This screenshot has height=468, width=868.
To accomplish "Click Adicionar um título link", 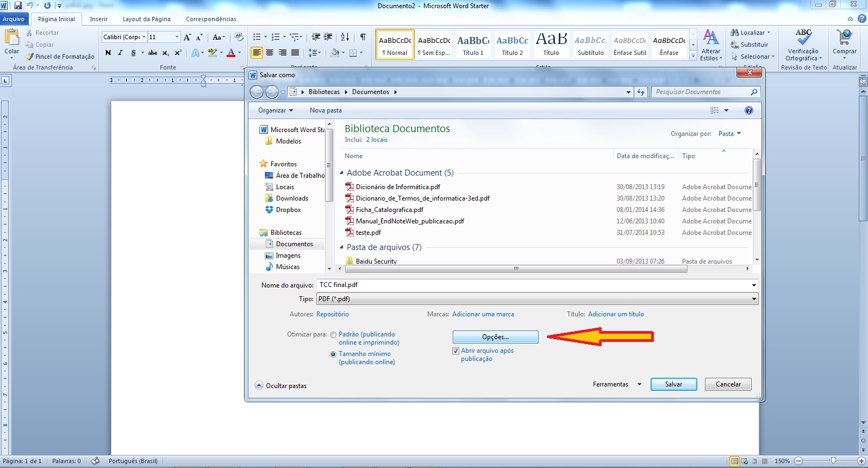I will coord(616,314).
